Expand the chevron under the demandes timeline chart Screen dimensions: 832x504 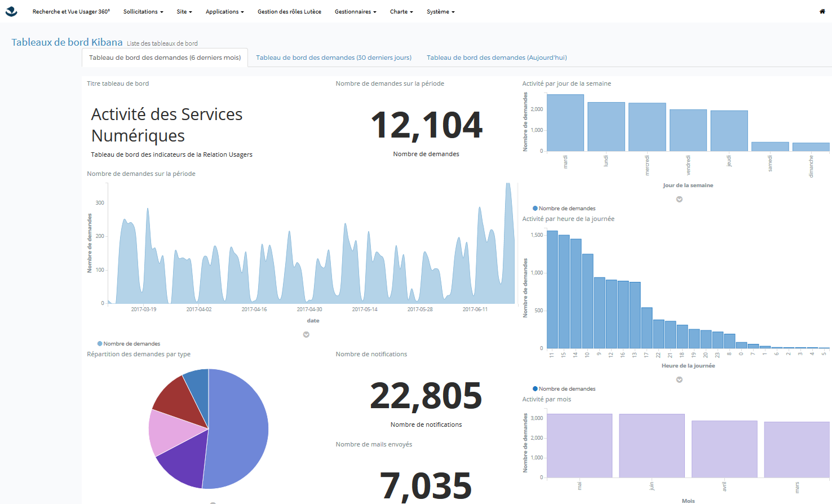point(306,334)
